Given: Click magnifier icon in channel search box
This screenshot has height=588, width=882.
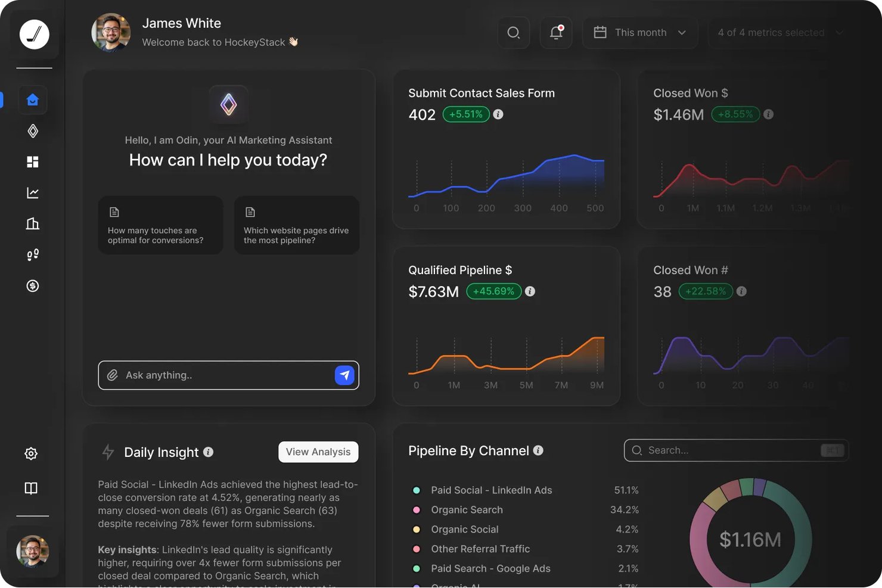Looking at the screenshot, I should [x=637, y=450].
